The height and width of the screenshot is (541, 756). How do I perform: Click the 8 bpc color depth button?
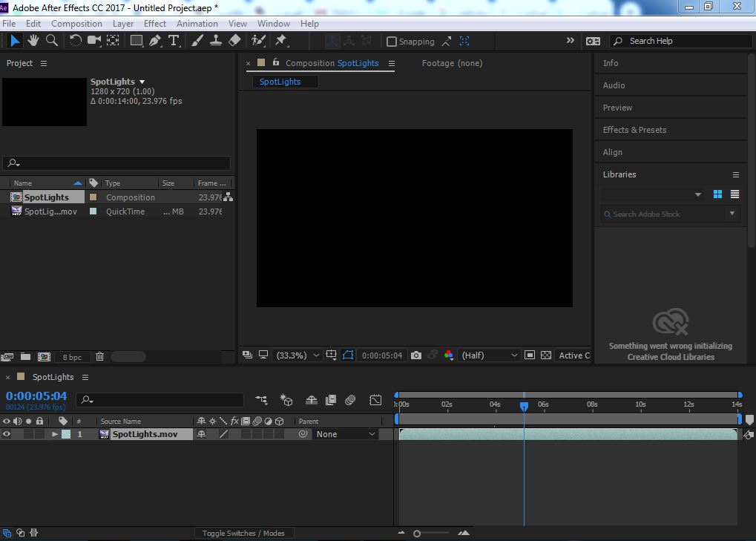[x=72, y=357]
